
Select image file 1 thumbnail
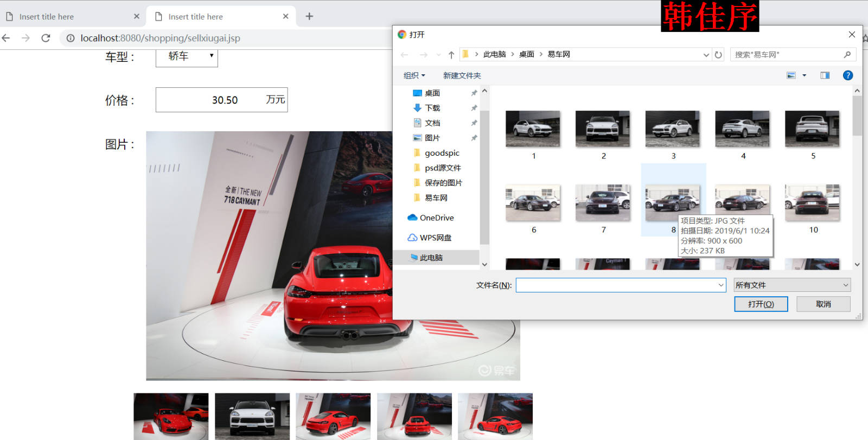(x=533, y=129)
